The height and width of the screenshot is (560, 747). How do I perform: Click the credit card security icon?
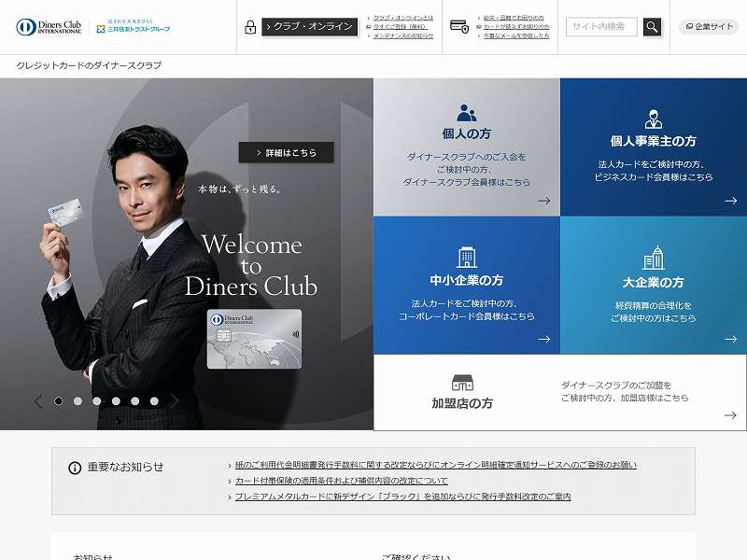tap(459, 27)
